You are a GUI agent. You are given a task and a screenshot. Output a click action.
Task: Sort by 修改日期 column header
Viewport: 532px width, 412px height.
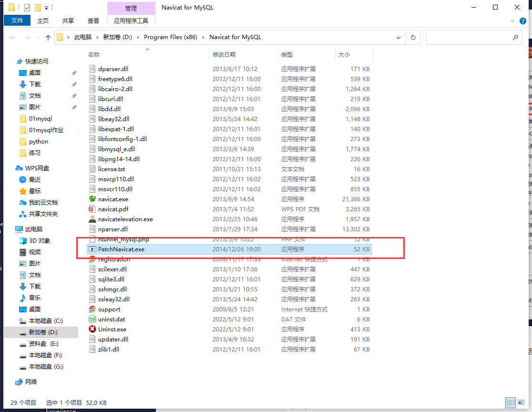224,55
